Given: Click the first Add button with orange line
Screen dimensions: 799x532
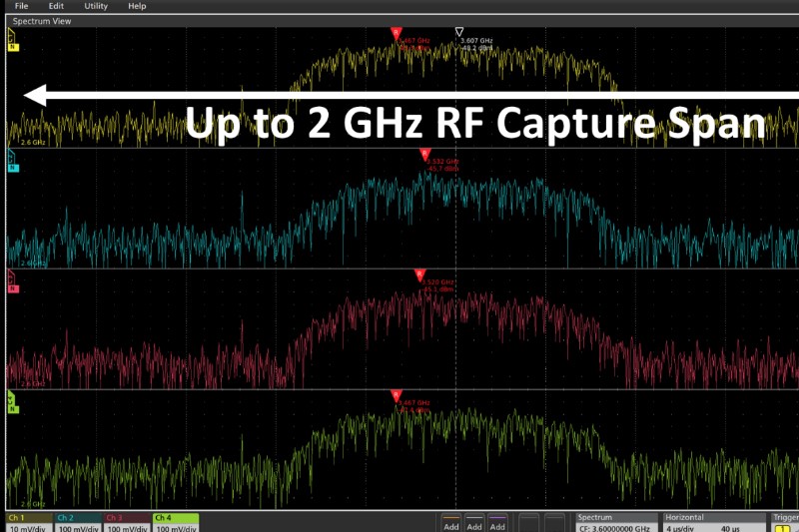Looking at the screenshot, I should click(x=451, y=522).
